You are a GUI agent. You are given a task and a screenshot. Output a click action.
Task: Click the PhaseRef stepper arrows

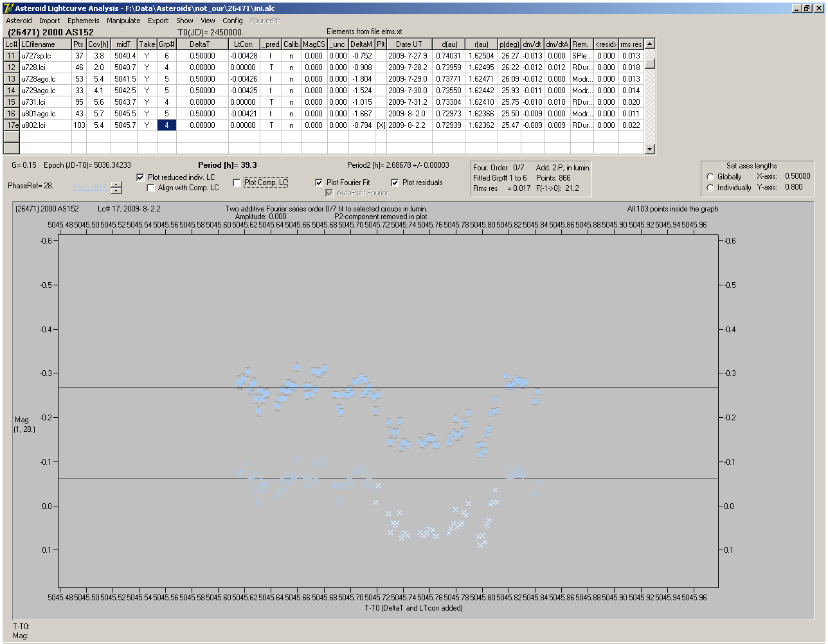pos(116,188)
